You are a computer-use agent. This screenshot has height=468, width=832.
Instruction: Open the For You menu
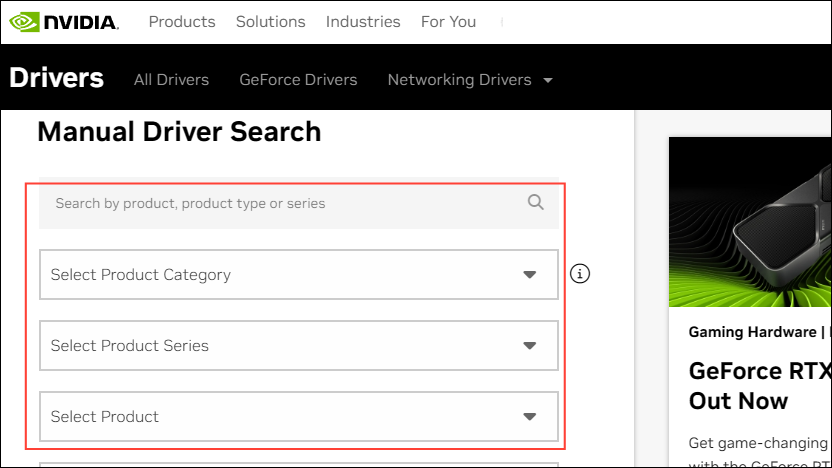pos(448,22)
